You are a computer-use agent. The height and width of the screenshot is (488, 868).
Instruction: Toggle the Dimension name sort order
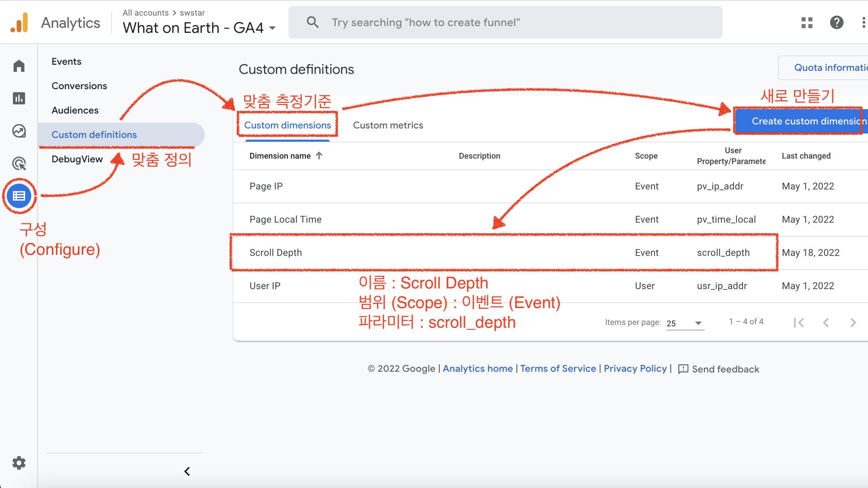319,156
